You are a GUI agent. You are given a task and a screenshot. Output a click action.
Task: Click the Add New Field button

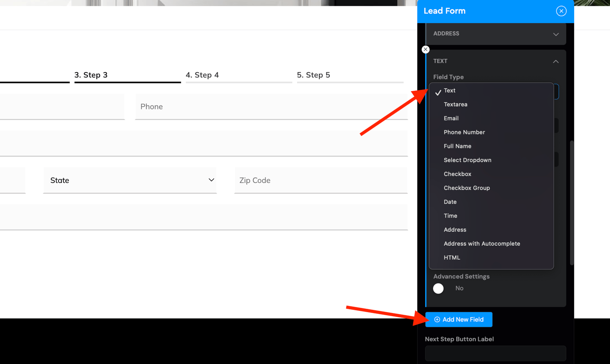[x=459, y=319]
